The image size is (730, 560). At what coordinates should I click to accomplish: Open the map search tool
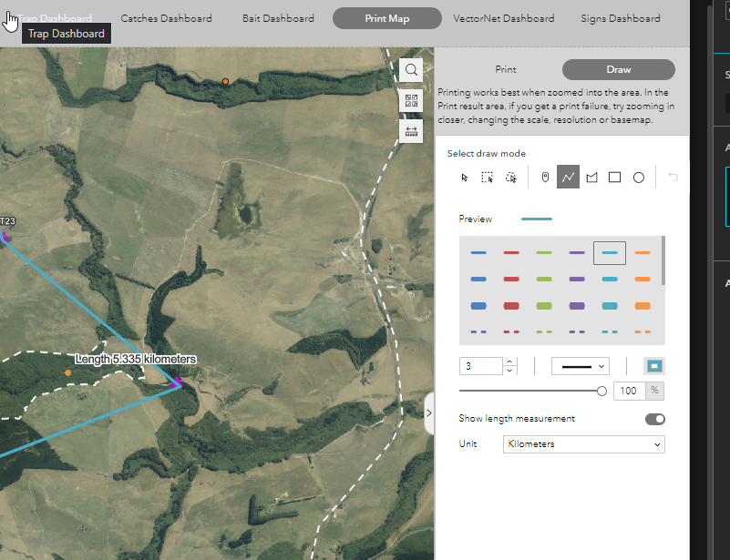[411, 70]
